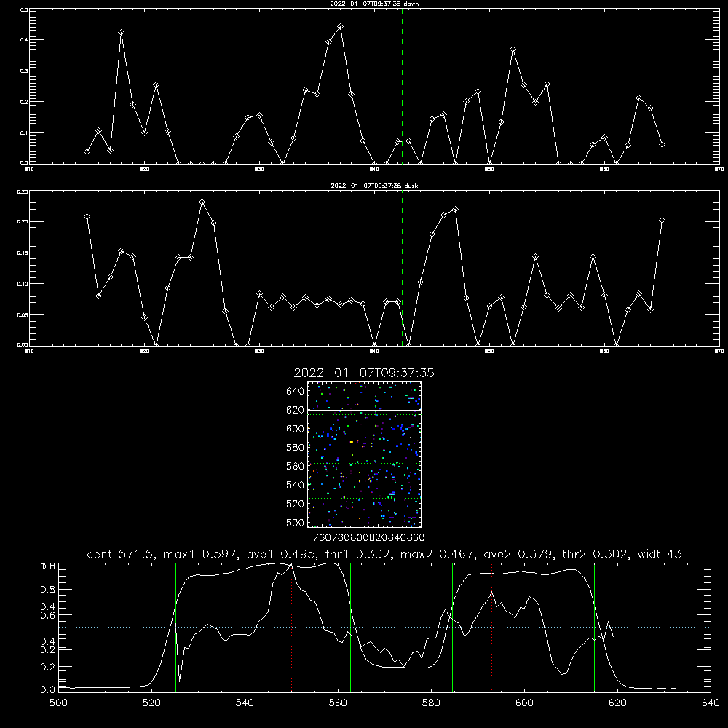This screenshot has width=728, height=728.
Task: Click the right green dashed line in dusk plot
Action: pyautogui.click(x=402, y=268)
